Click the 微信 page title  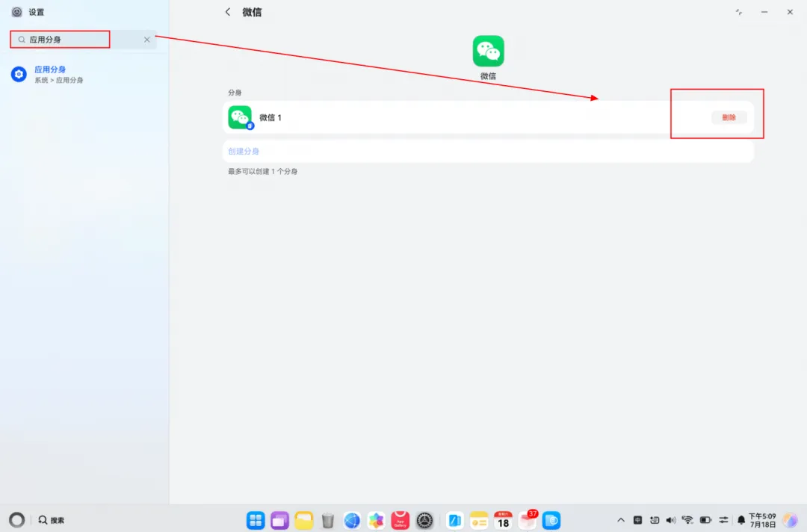coord(252,12)
